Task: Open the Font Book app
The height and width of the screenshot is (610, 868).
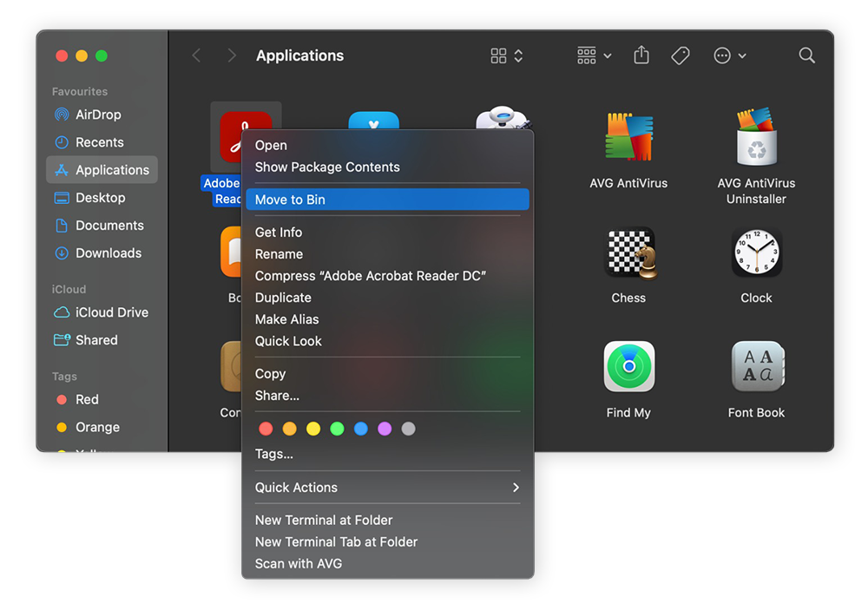Action: click(x=756, y=366)
